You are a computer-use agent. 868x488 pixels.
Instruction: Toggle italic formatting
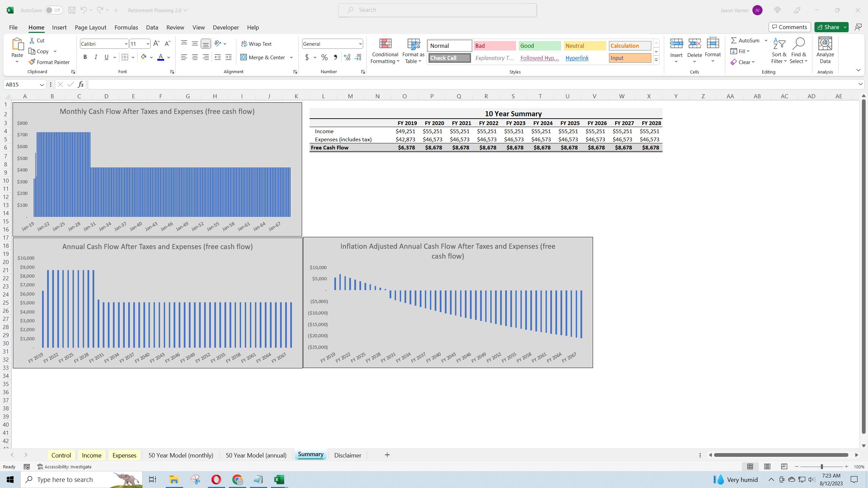96,57
